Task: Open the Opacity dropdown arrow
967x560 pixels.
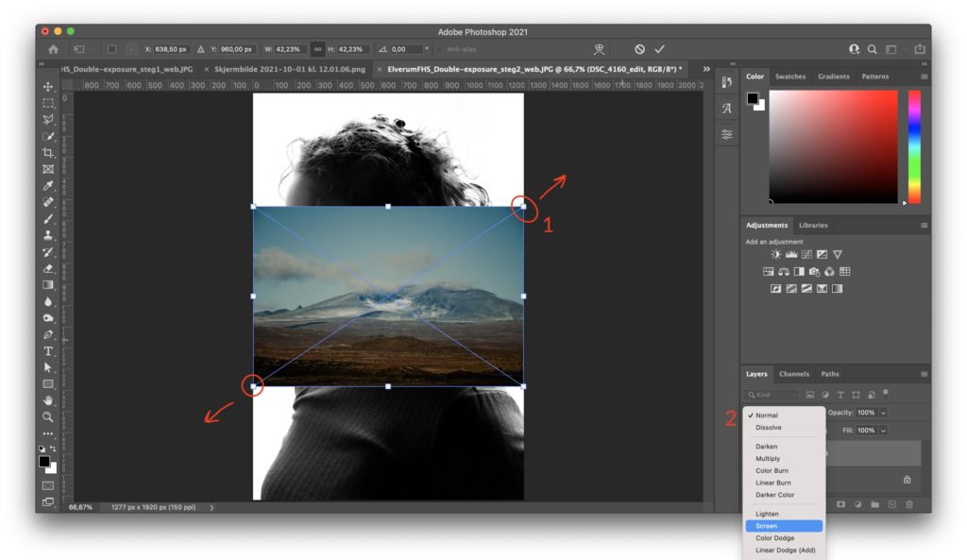Action: tap(883, 413)
